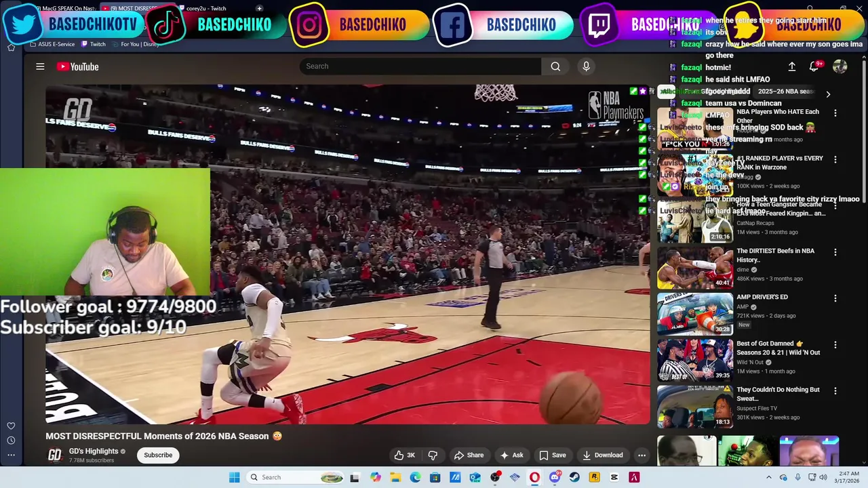This screenshot has height=488, width=868.
Task: Like the video with thumbs up
Action: pos(405,455)
